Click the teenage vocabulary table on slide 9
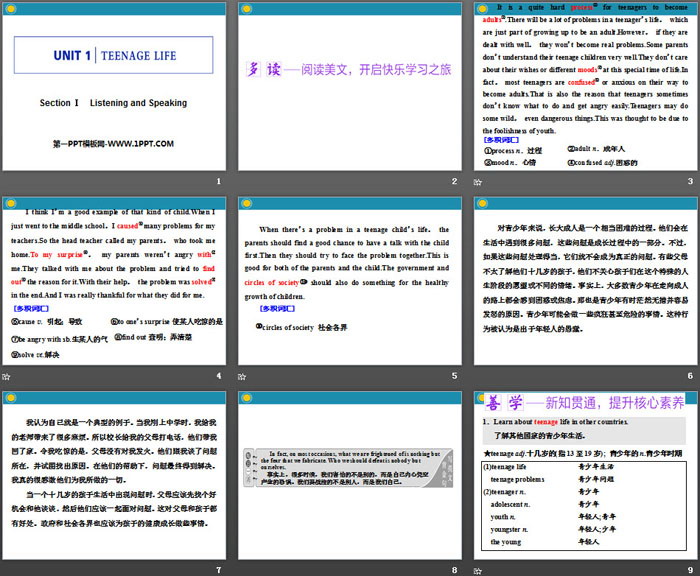This screenshot has width=700, height=576. (585, 508)
